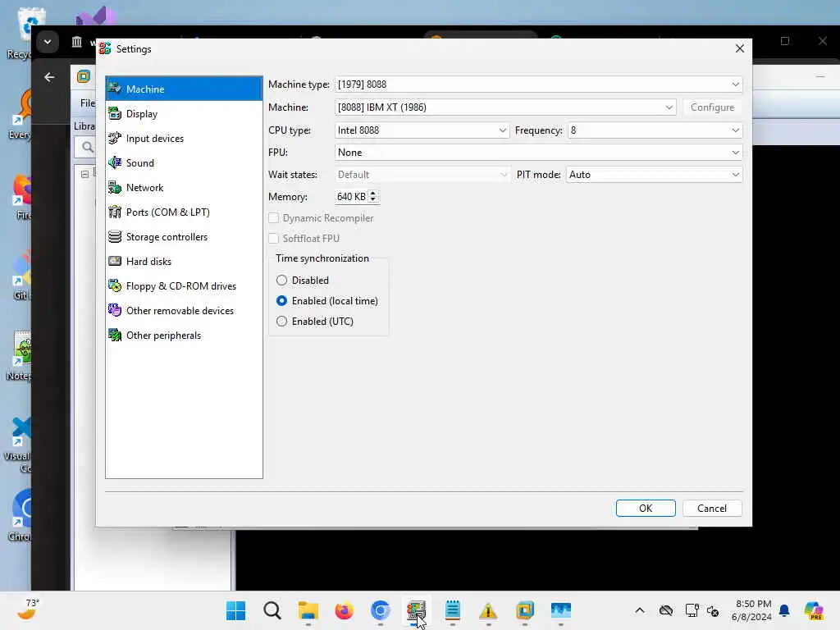
Task: Open the Windows Start menu
Action: [x=235, y=610]
